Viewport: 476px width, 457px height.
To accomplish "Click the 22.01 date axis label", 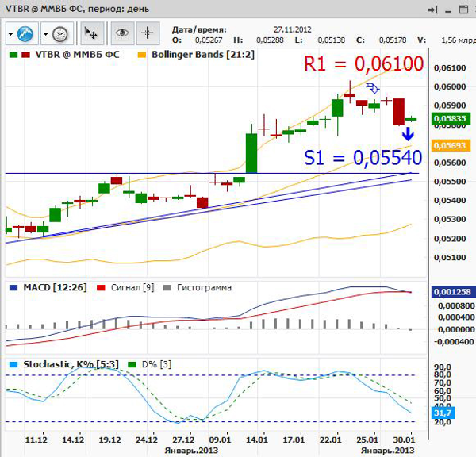I will [330, 440].
